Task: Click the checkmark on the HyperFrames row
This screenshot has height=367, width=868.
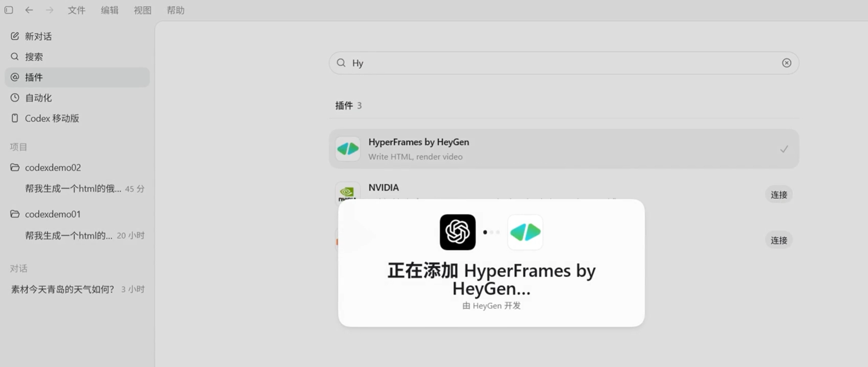Action: (x=784, y=149)
